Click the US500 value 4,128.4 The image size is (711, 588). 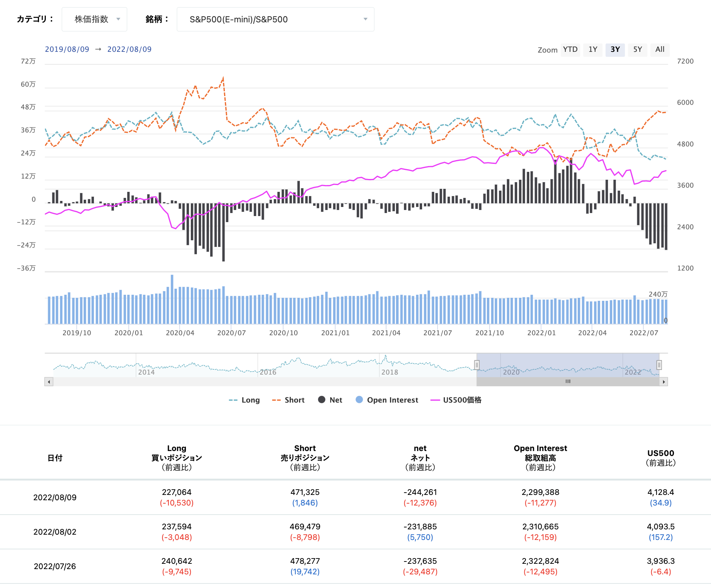(x=661, y=492)
